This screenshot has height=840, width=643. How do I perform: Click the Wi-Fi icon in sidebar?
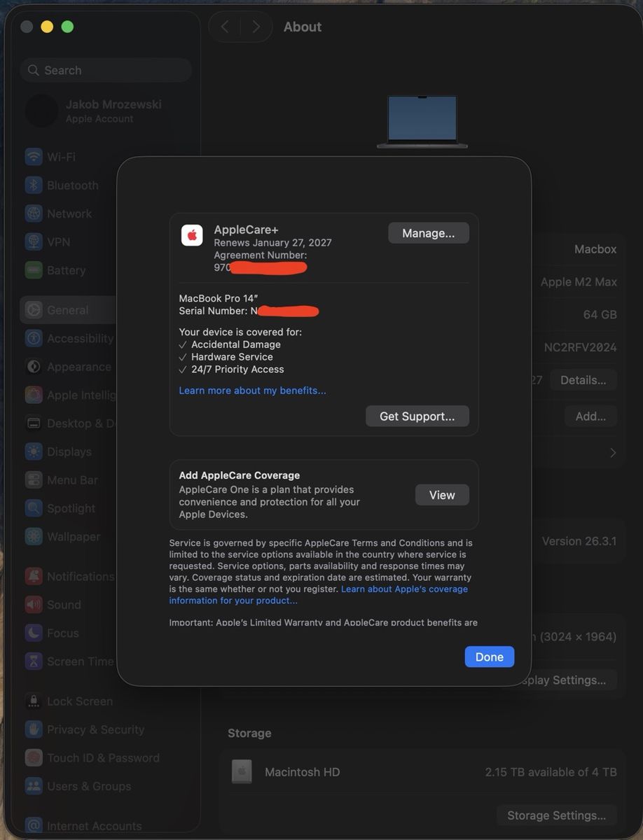click(34, 157)
